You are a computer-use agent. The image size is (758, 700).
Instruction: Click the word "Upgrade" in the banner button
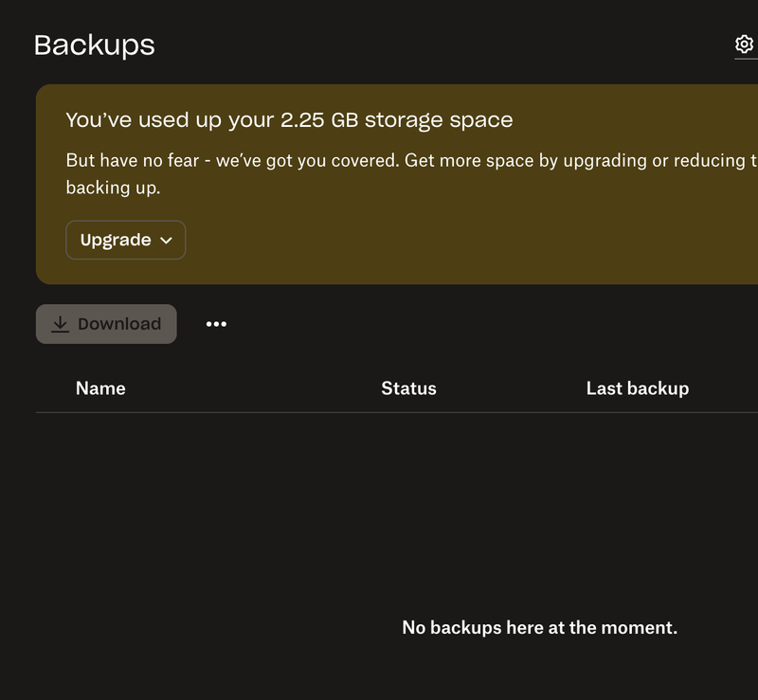[x=116, y=241]
